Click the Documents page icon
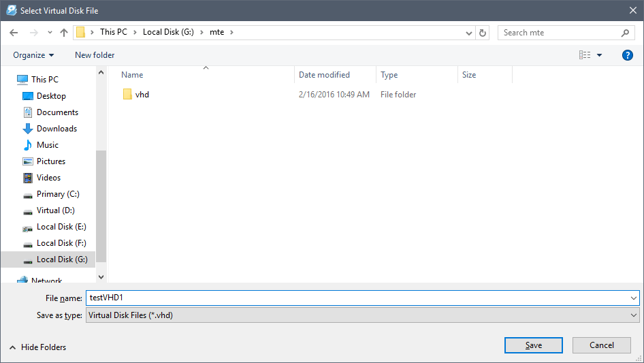644x363 pixels. coord(28,112)
